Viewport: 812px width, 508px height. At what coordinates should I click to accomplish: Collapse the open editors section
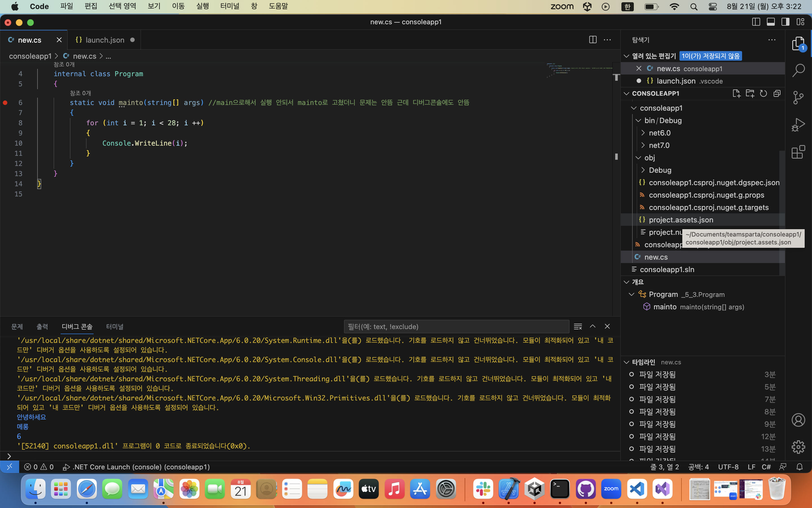[626, 56]
